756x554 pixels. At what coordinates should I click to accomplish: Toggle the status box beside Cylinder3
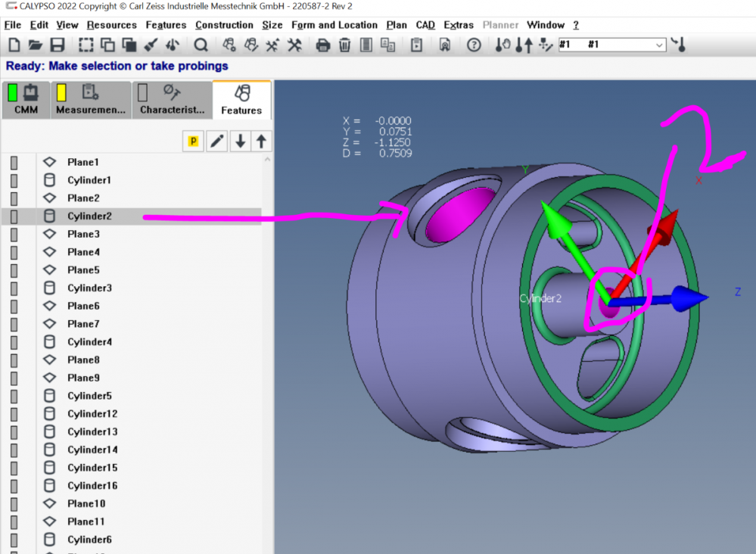click(14, 288)
